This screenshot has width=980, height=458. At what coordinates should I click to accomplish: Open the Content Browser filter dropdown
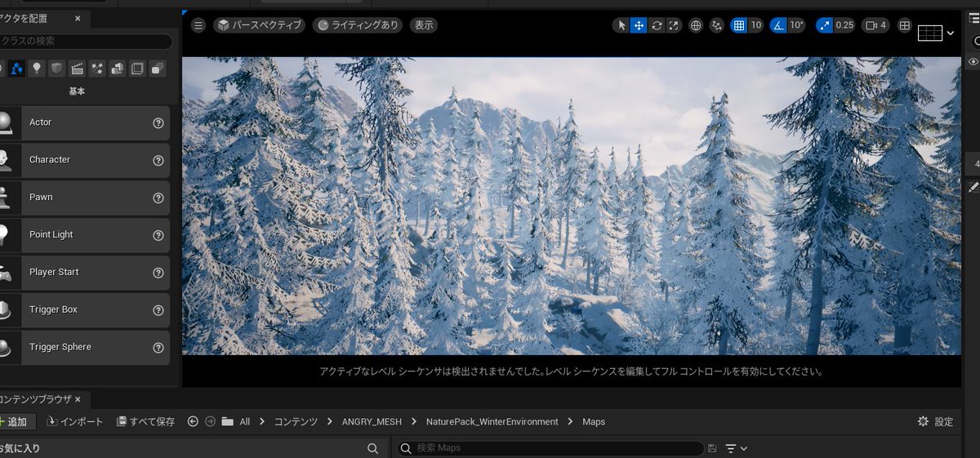(x=737, y=448)
